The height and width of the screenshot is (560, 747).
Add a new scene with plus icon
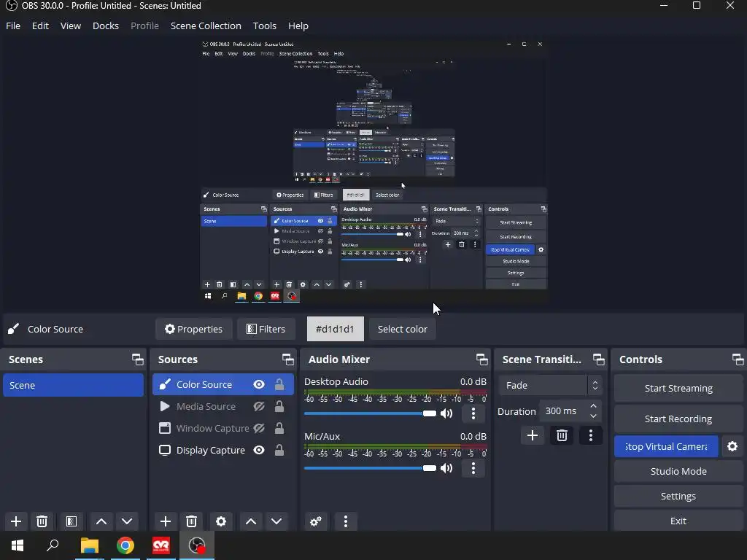tap(16, 521)
